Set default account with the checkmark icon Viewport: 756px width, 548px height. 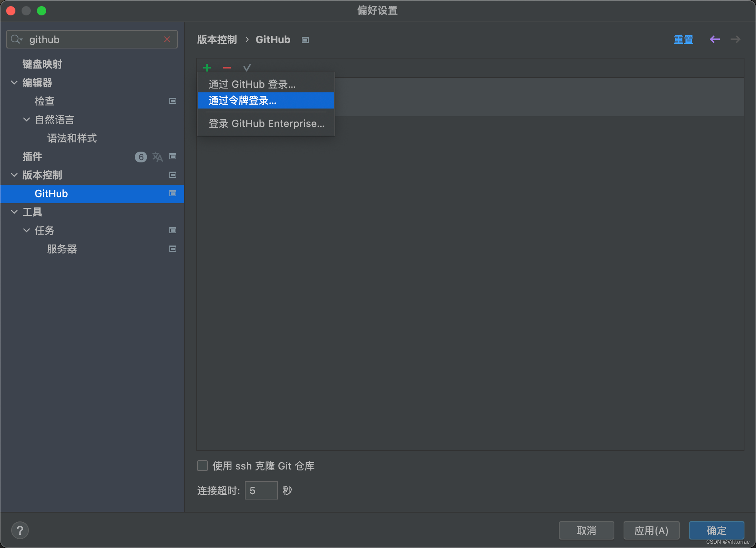click(x=247, y=68)
